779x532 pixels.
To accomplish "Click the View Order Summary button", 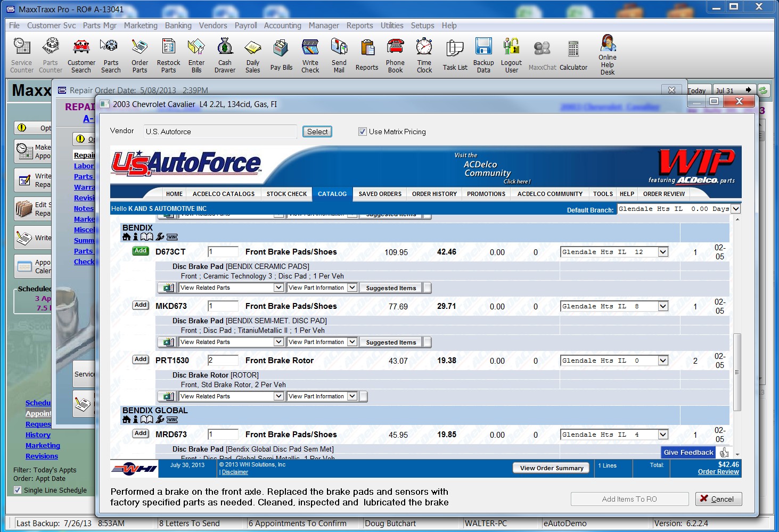I will tap(552, 468).
